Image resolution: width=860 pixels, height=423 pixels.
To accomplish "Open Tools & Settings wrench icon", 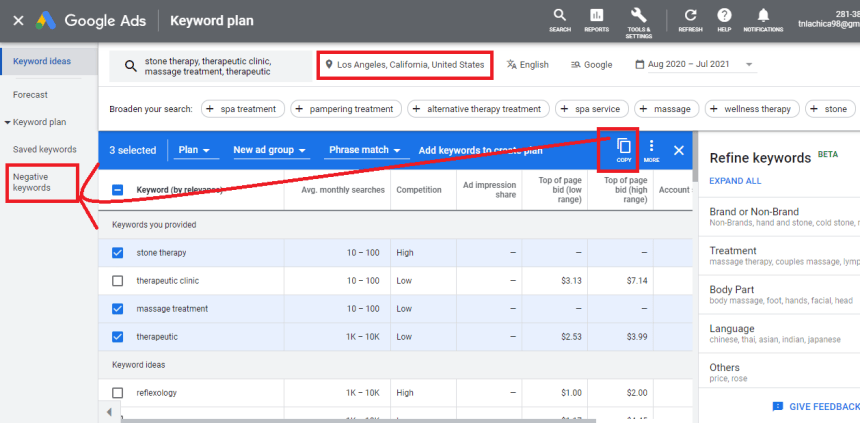I will (x=638, y=22).
